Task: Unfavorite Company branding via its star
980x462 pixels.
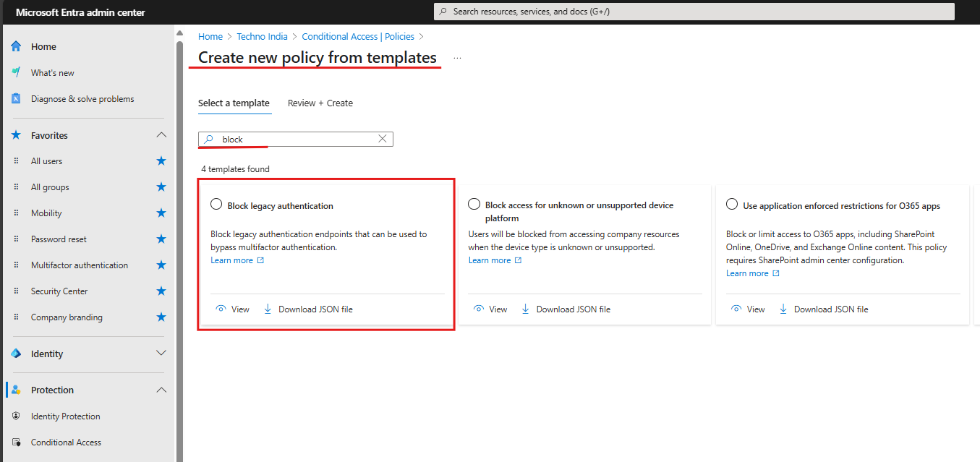Action: (161, 317)
